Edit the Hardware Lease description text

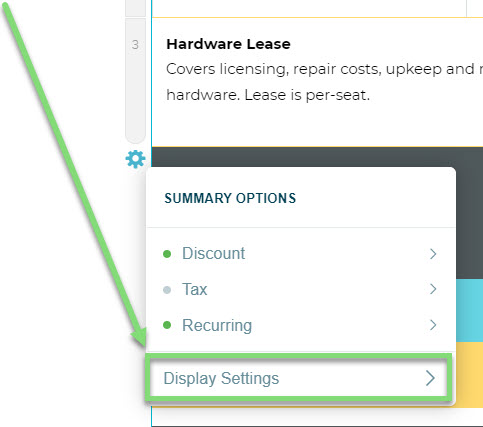(x=324, y=82)
